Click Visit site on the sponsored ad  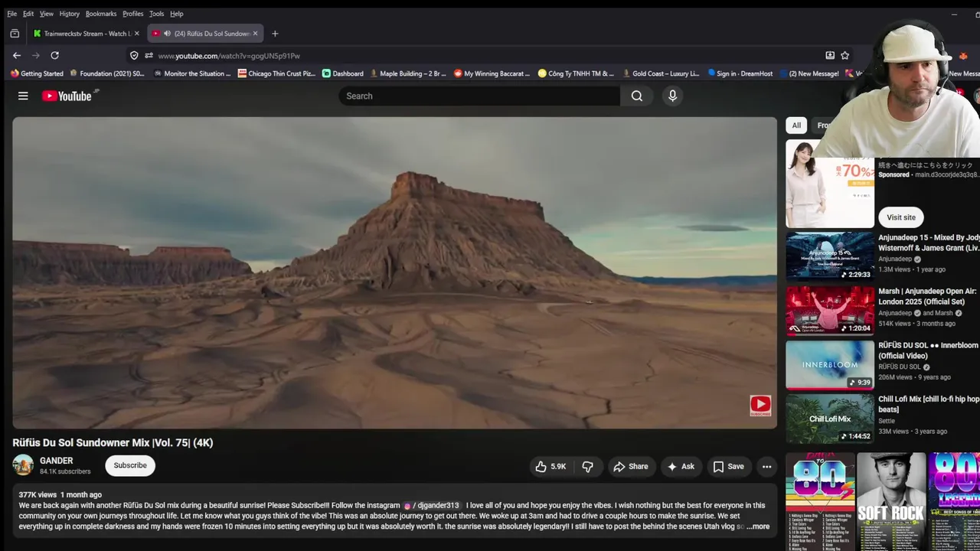point(901,217)
